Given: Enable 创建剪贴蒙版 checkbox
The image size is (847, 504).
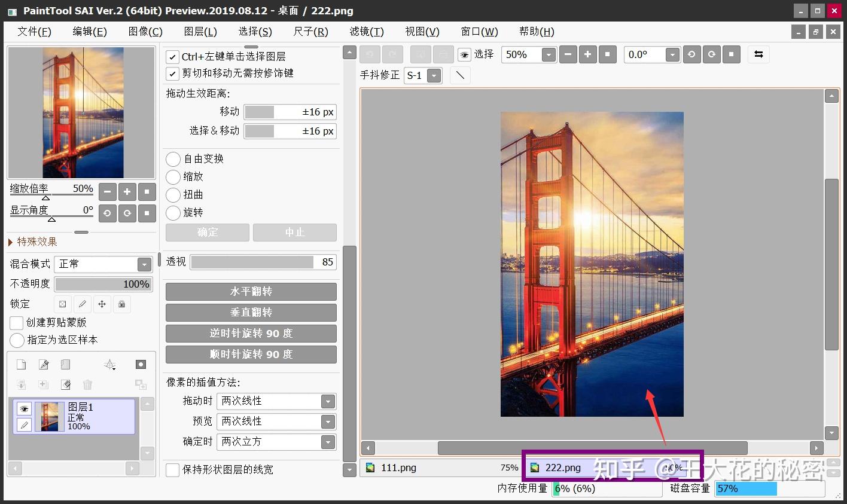Looking at the screenshot, I should click(x=17, y=323).
